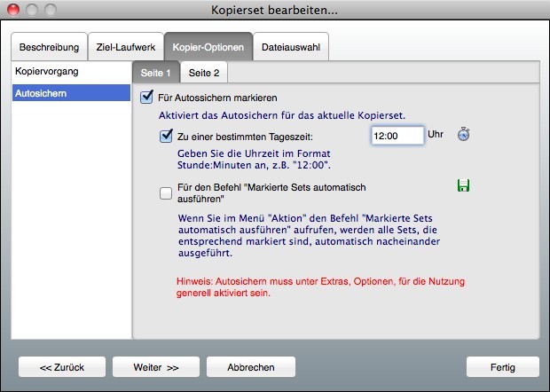Switch to the Seite 2 subtab
Image resolution: width=550 pixels, height=392 pixels.
coord(203,72)
